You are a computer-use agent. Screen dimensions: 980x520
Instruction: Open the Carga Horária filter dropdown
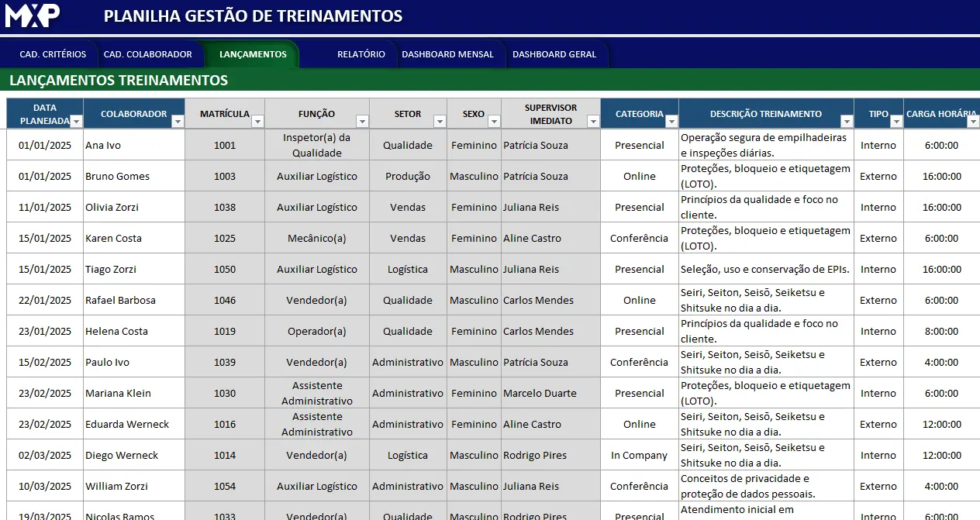973,121
